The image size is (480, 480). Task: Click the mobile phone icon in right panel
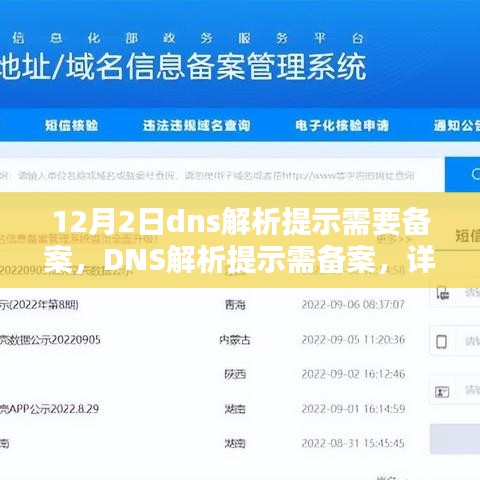click(441, 342)
